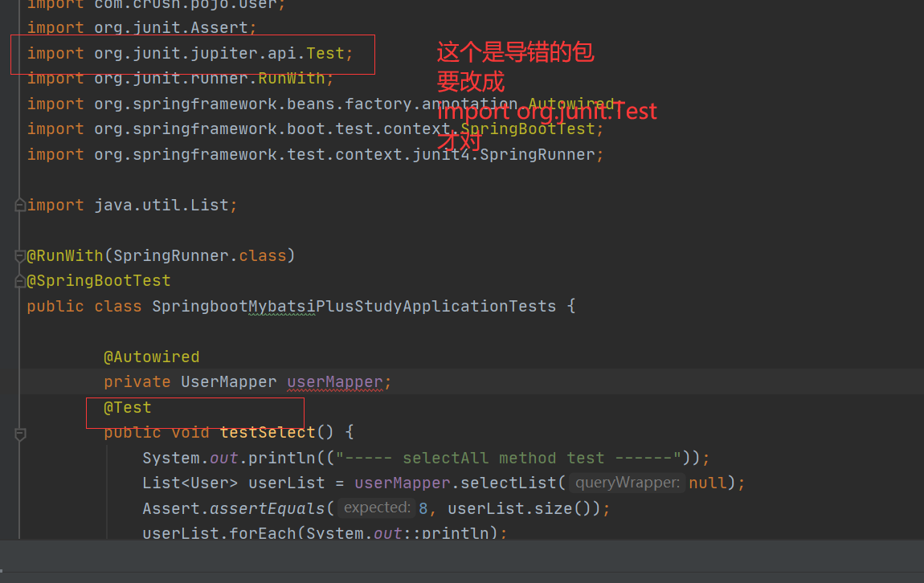The width and height of the screenshot is (924, 583).
Task: Collapse the testSelect method using its gutter fold marker
Action: click(19, 434)
